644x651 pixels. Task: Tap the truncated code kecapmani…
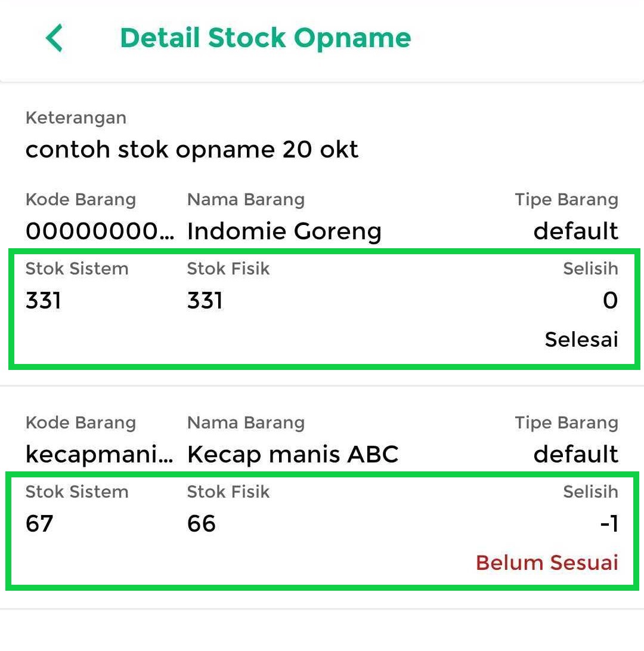pos(100,454)
